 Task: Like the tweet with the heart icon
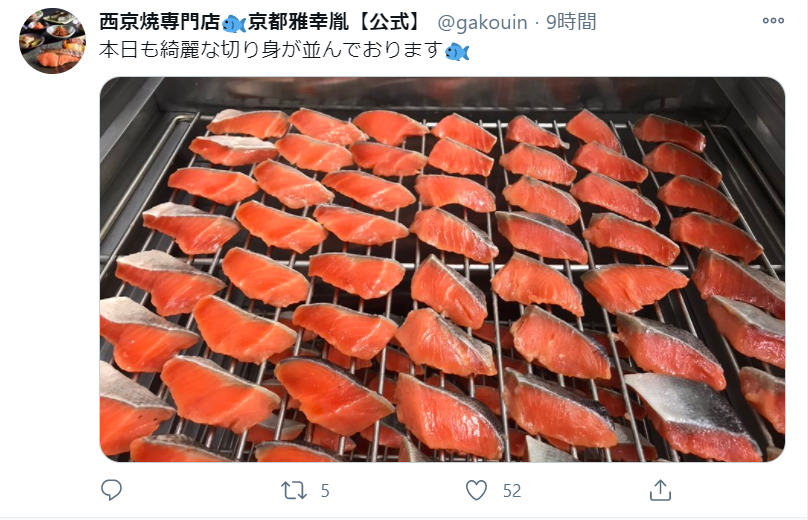tap(476, 490)
